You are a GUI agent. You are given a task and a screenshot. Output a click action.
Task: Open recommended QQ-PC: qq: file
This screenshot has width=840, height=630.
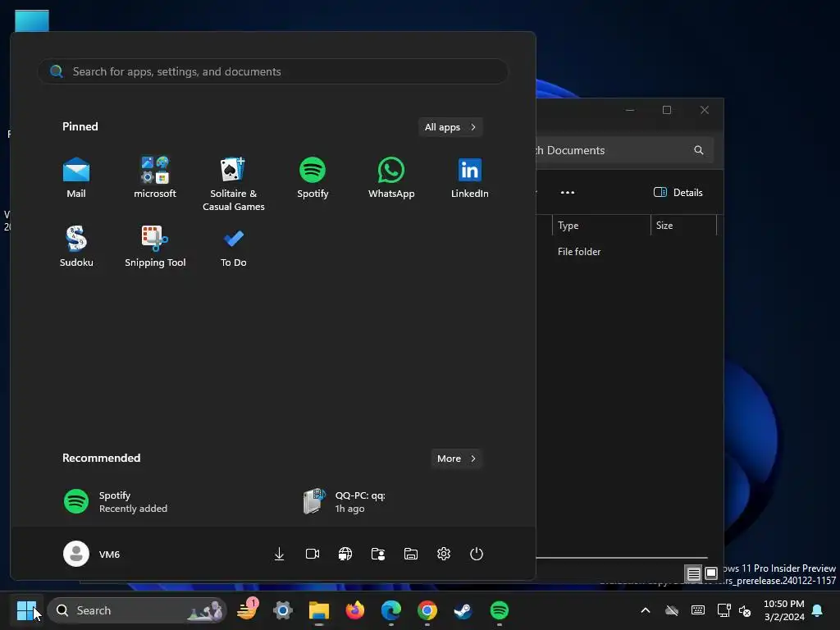(345, 501)
